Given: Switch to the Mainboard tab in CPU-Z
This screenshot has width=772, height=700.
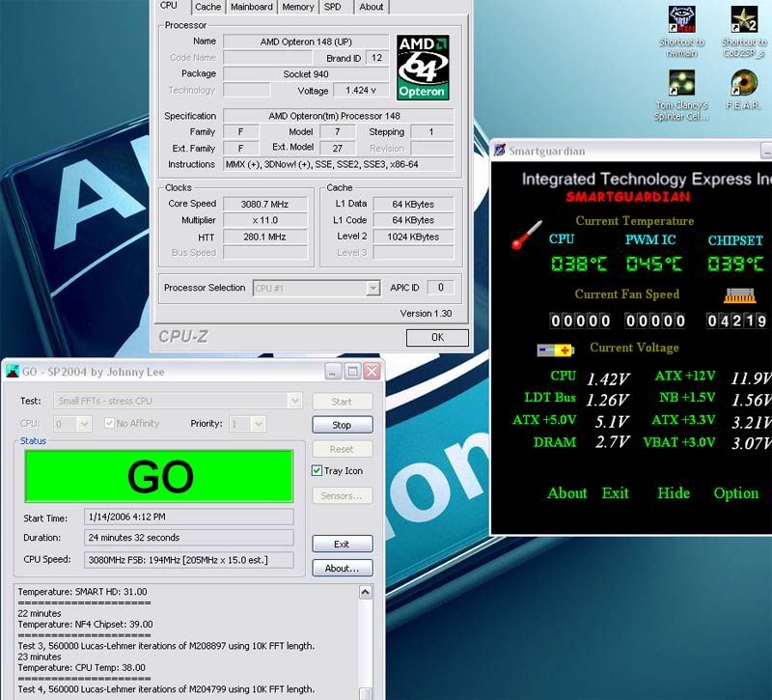Looking at the screenshot, I should [x=252, y=7].
